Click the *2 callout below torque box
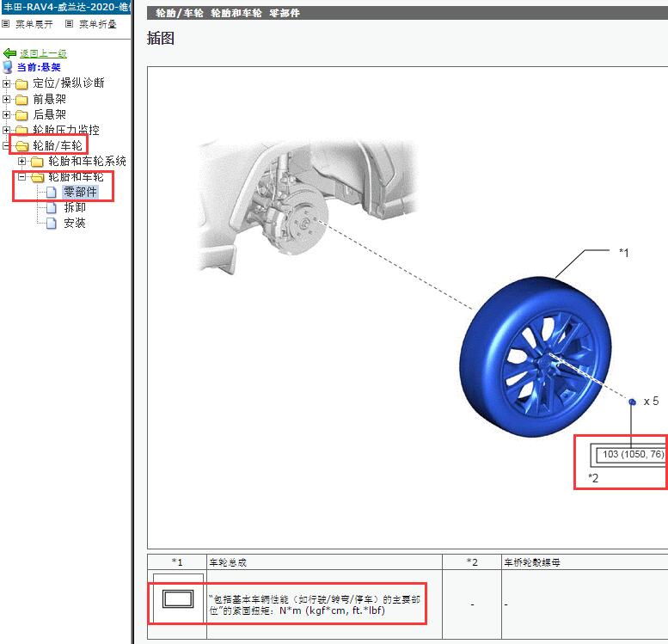The height and width of the screenshot is (644, 668). point(593,478)
